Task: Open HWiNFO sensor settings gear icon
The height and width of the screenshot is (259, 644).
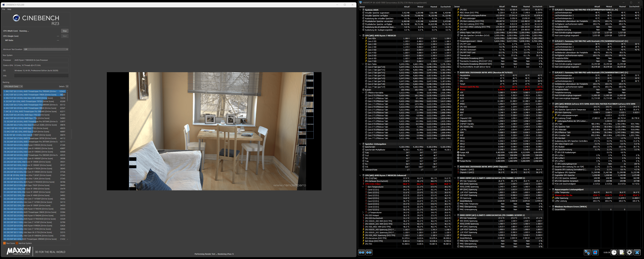Action: 629,252
